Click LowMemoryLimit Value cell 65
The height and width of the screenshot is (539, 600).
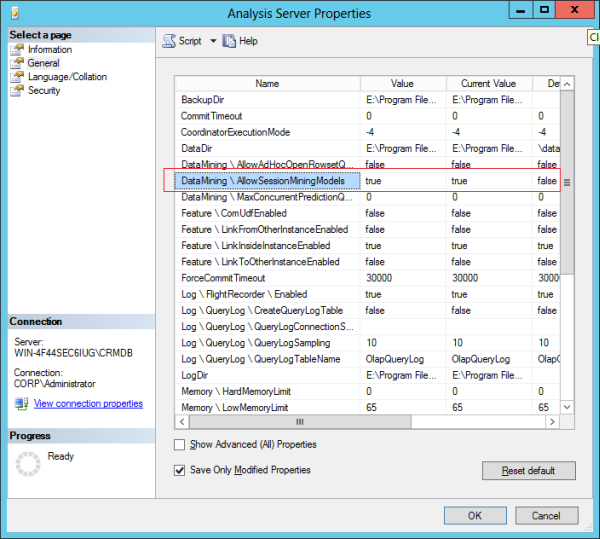click(x=403, y=407)
